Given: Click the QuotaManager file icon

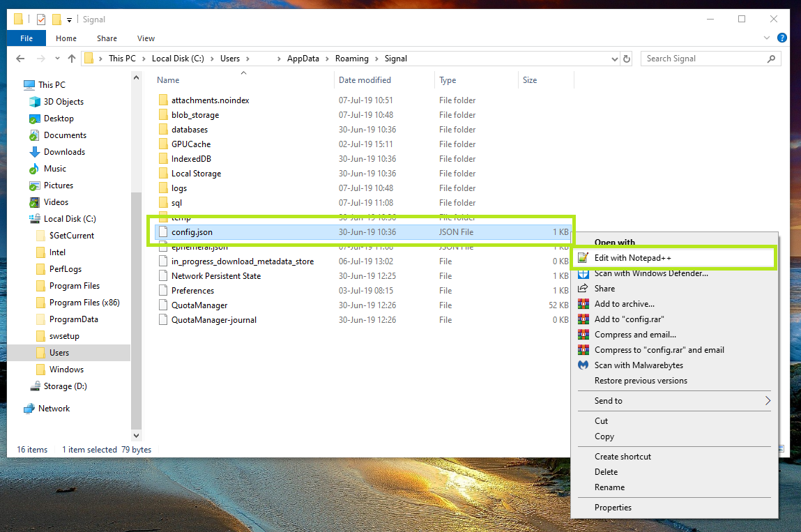Looking at the screenshot, I should click(x=163, y=305).
